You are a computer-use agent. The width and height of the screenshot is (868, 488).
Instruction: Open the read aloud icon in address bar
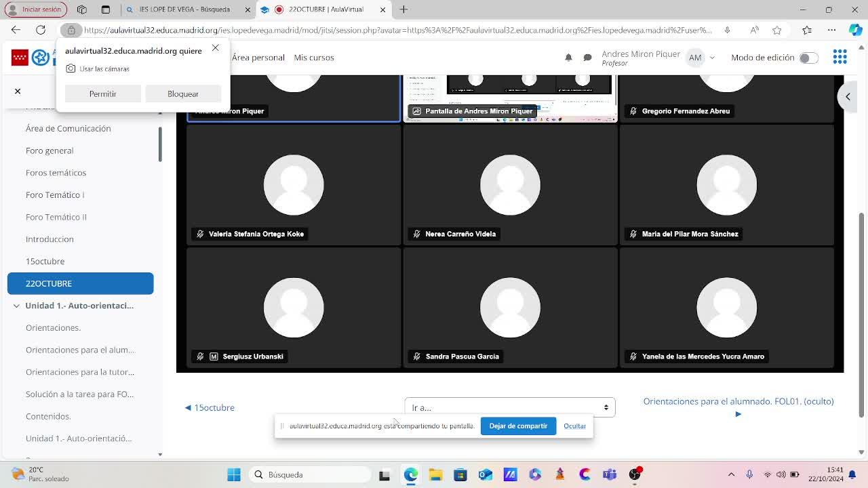[x=755, y=30]
